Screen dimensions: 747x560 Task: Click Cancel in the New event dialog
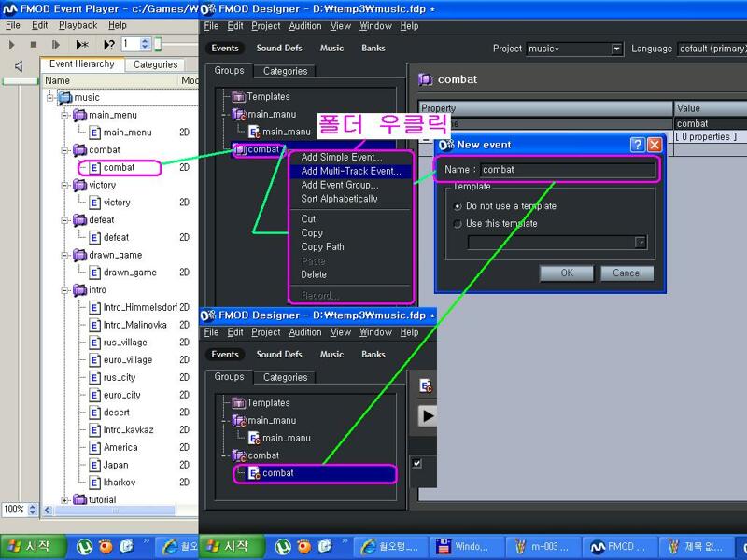point(627,273)
